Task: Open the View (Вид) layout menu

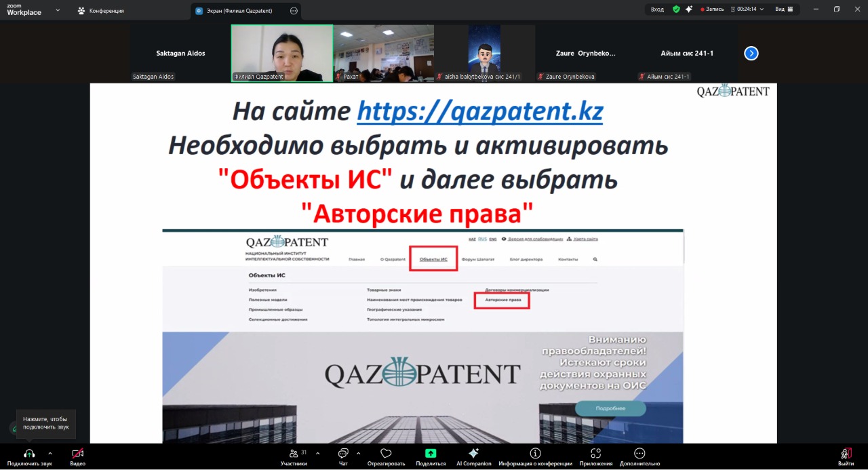Action: click(784, 9)
